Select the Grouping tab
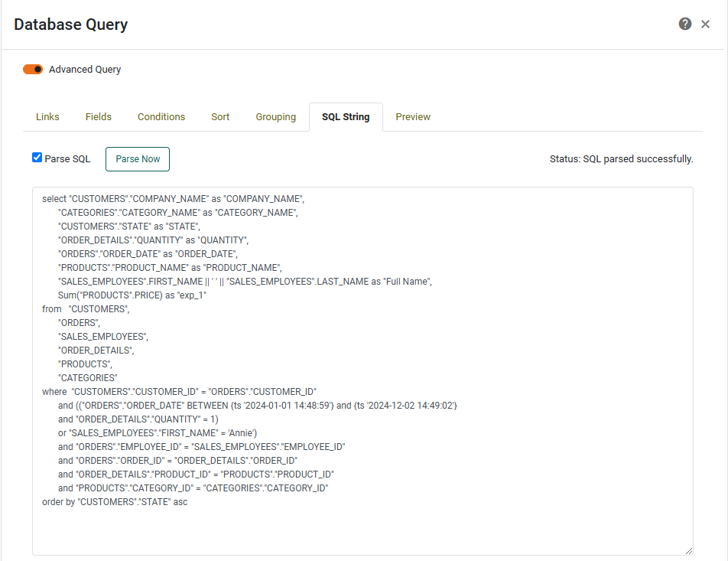Image resolution: width=728 pixels, height=561 pixels. click(275, 116)
